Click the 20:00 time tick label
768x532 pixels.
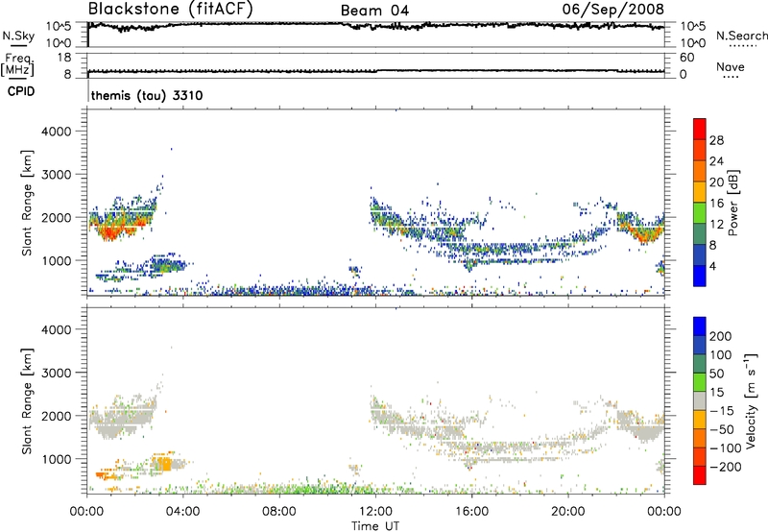pos(567,512)
